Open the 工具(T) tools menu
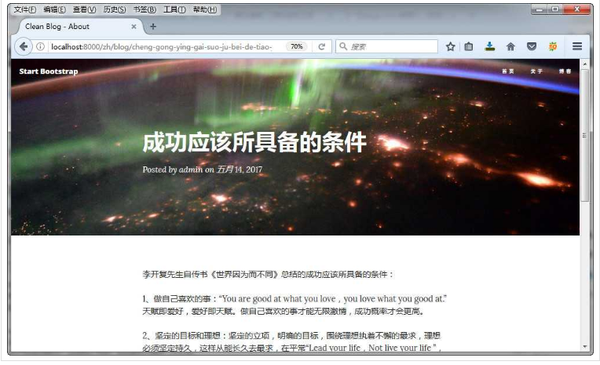The image size is (600, 365). click(x=174, y=10)
